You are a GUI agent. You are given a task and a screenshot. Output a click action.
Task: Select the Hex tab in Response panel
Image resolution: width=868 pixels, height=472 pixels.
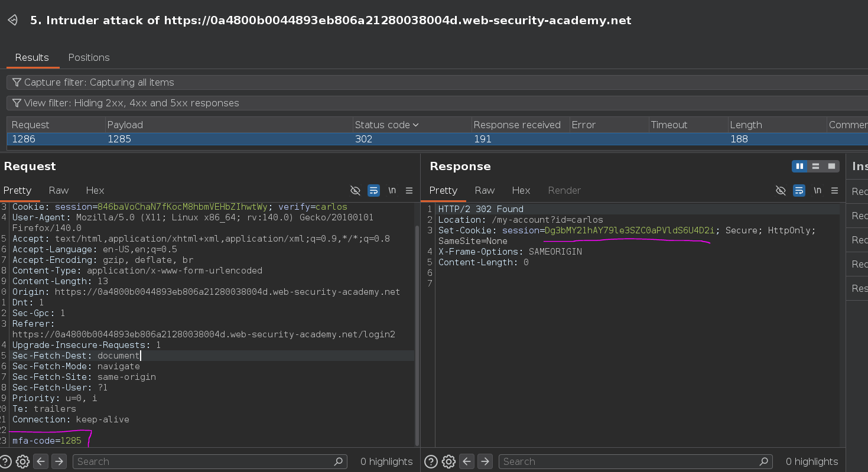pos(521,190)
